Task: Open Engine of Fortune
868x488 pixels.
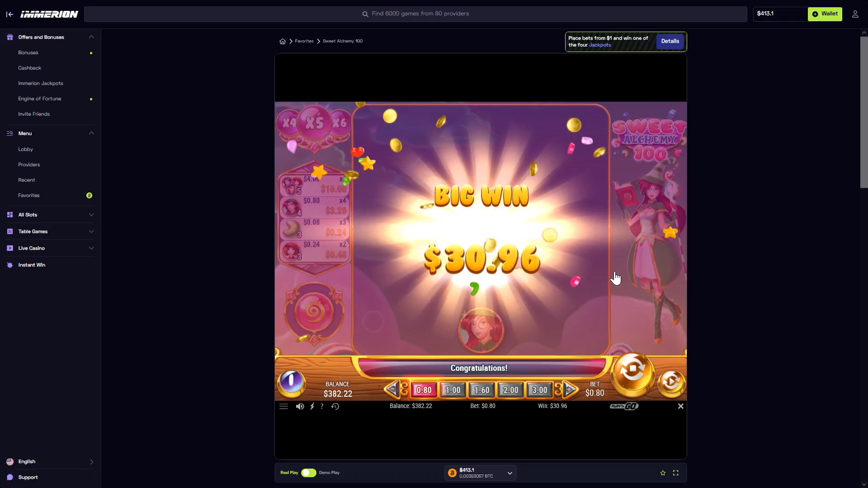Action: 39,99
